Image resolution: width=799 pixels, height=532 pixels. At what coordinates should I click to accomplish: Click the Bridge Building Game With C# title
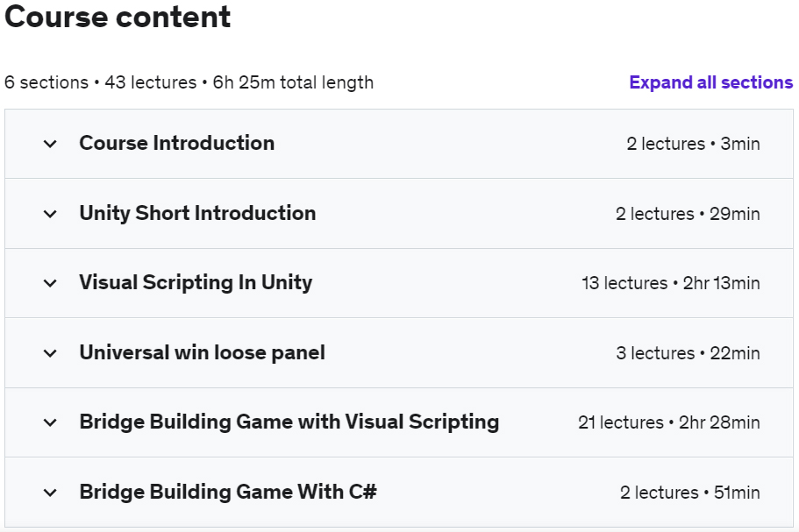pyautogui.click(x=228, y=492)
